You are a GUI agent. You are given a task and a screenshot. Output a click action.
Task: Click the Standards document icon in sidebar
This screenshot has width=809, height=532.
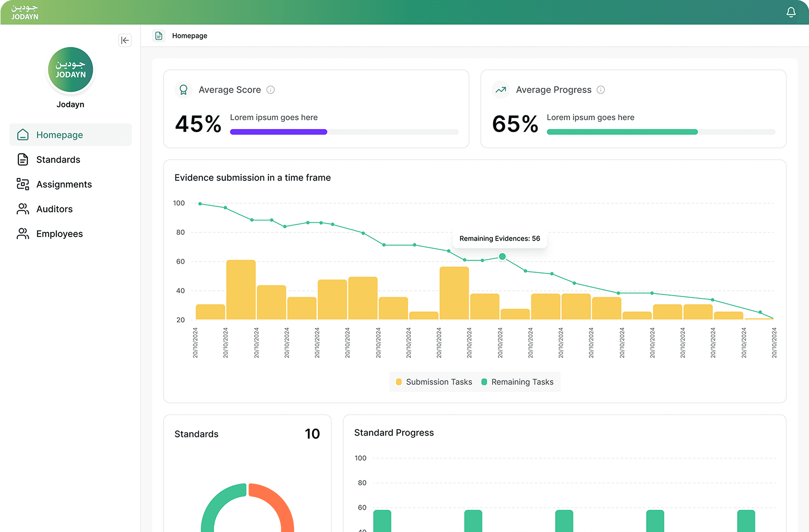pyautogui.click(x=23, y=159)
